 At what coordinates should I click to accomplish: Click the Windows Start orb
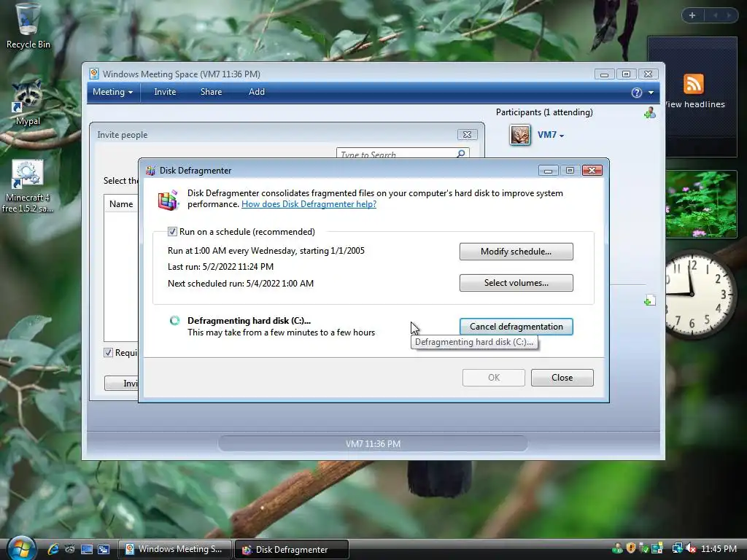21,548
